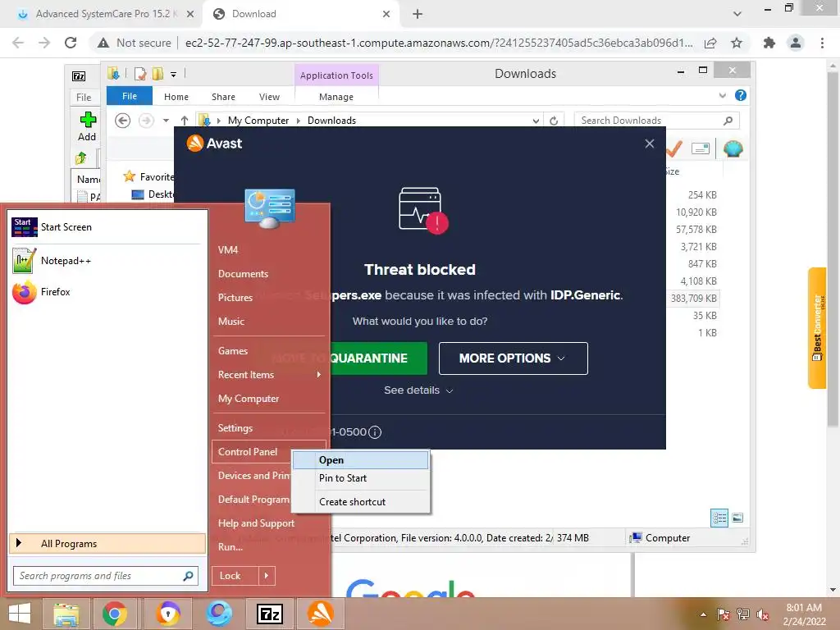Open Documents from start menu

pyautogui.click(x=243, y=274)
